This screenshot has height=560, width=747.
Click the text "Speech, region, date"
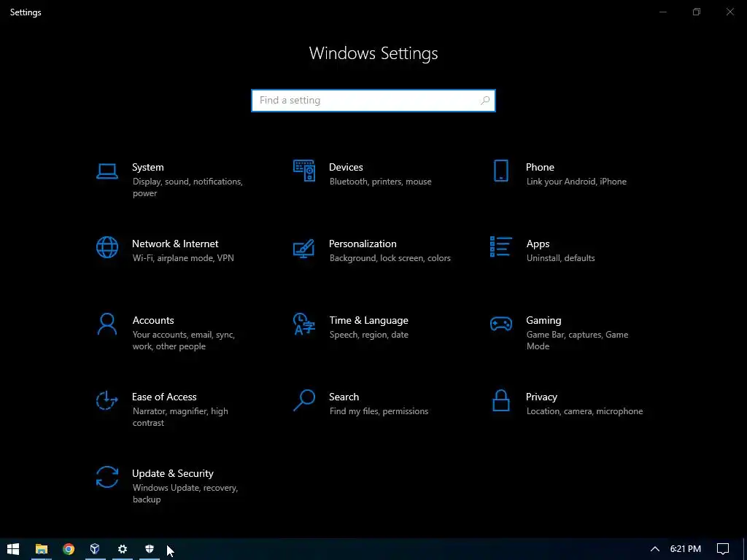coord(368,335)
